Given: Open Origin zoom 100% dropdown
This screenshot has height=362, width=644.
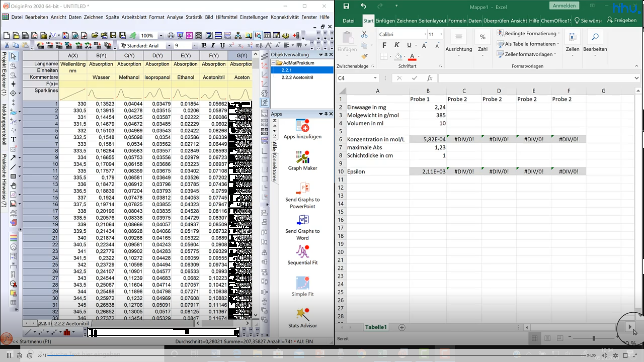Looking at the screenshot, I should click(x=161, y=36).
